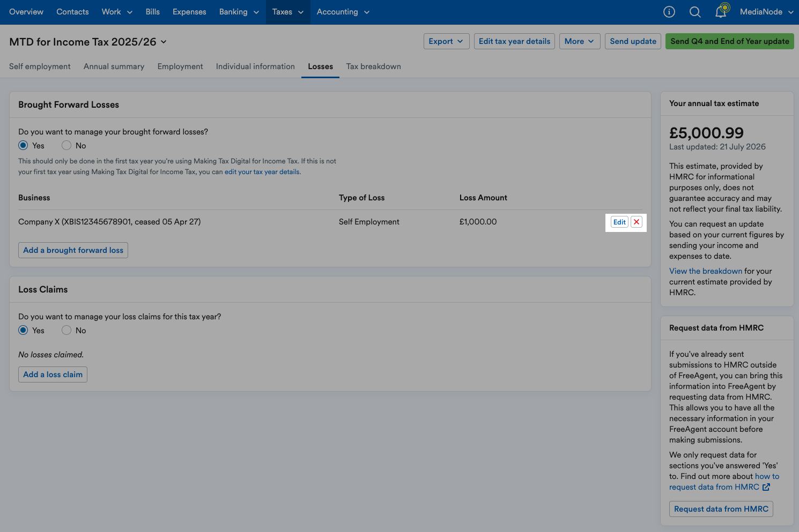
Task: Click the Business column header
Action: pyautogui.click(x=34, y=198)
